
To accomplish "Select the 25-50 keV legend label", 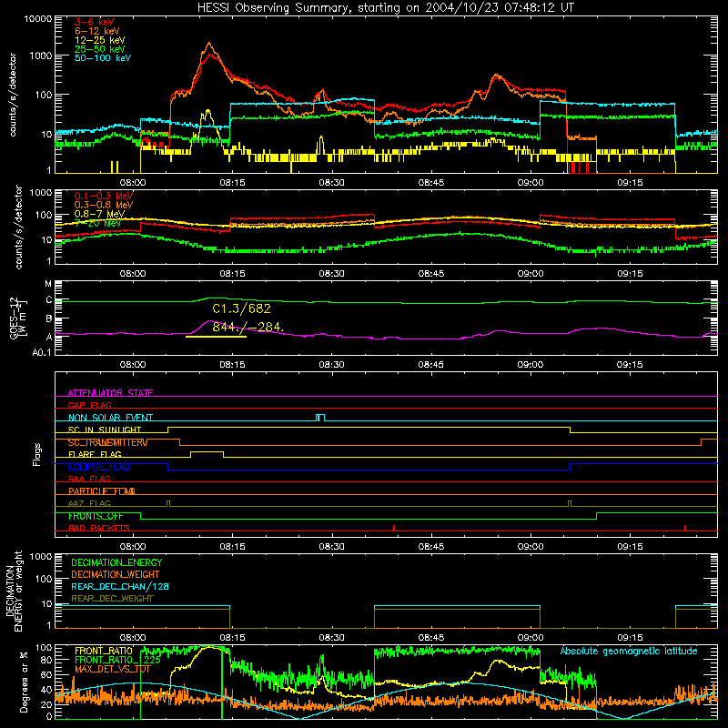I will tap(100, 49).
